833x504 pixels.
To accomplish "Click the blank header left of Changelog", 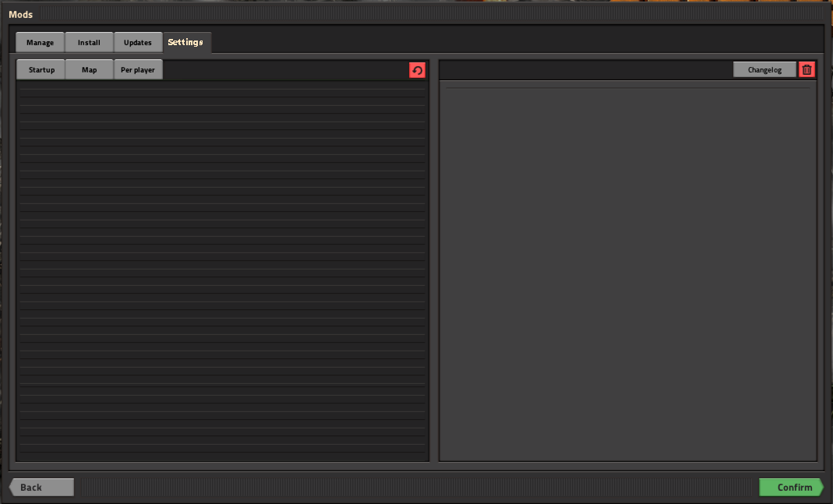I will 584,69.
